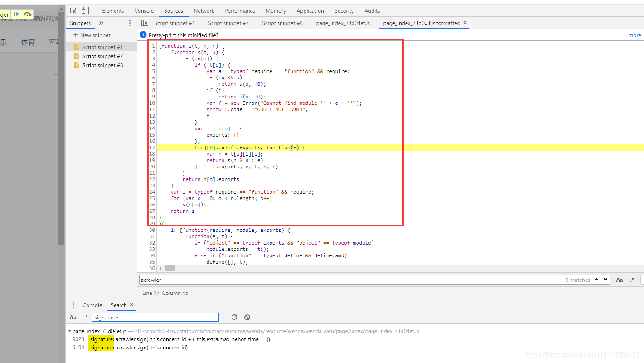
Task: Click the yellow file icon of Script snippet #7
Action: click(x=77, y=56)
